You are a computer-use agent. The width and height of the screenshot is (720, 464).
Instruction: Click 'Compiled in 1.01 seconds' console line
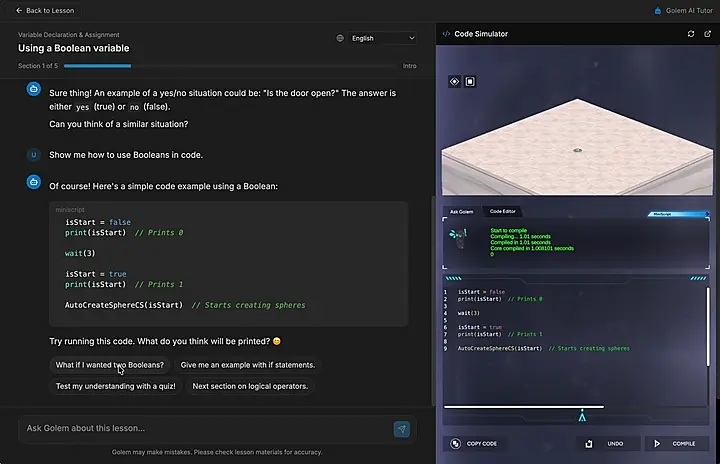pos(520,243)
